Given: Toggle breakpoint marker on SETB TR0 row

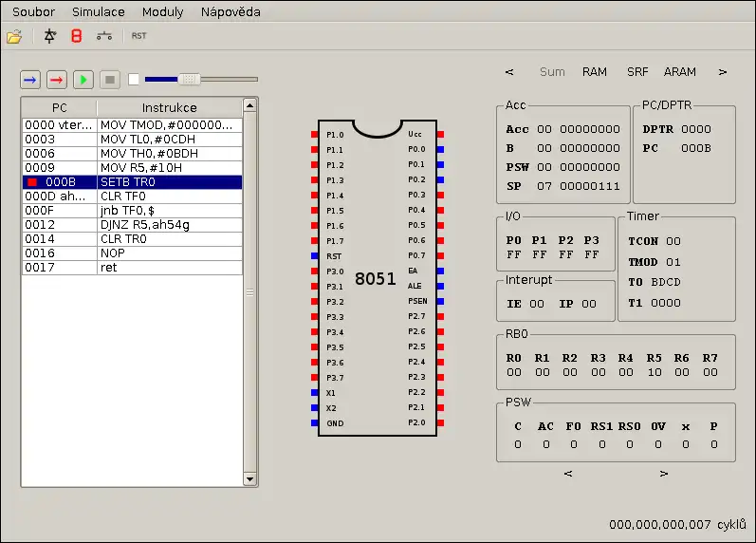Looking at the screenshot, I should [x=31, y=181].
